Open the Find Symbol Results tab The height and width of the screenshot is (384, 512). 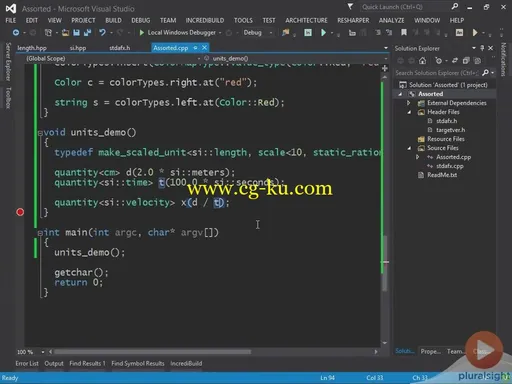[138, 363]
